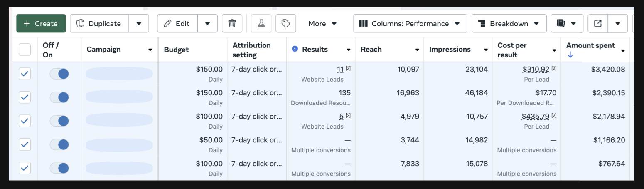The width and height of the screenshot is (644, 189).
Task: Open the Campaign column header menu
Action: pos(150,50)
